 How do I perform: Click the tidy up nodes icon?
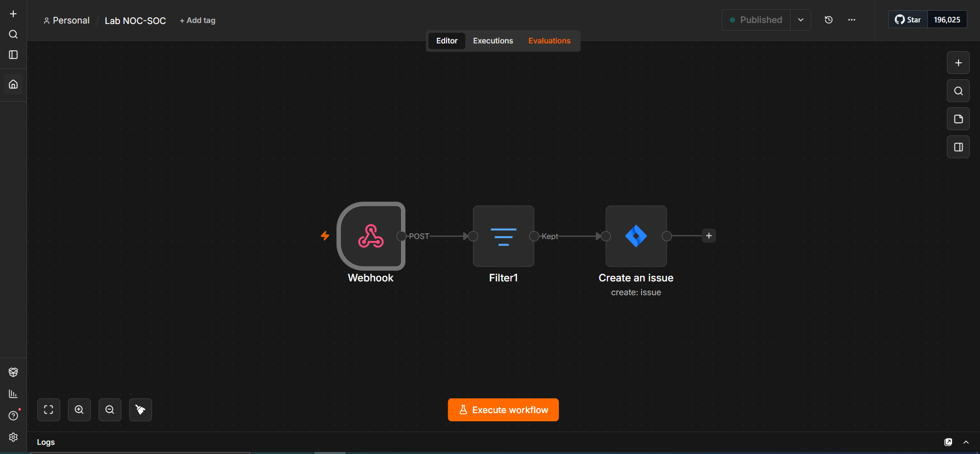click(x=140, y=410)
